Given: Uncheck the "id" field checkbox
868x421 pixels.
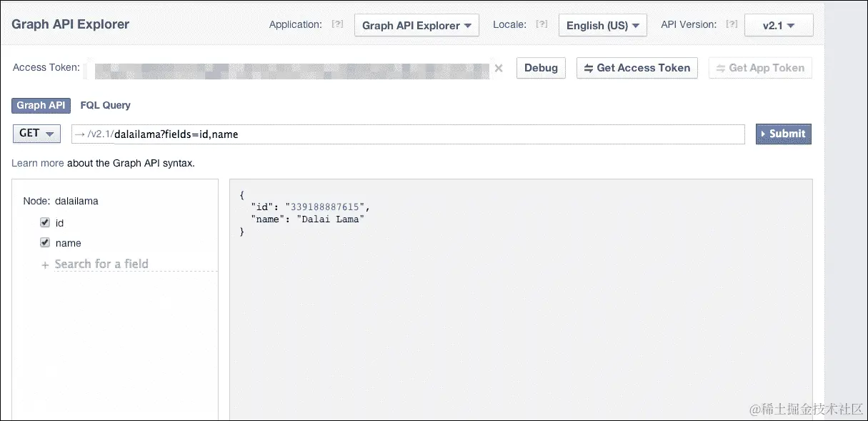Looking at the screenshot, I should [44, 222].
